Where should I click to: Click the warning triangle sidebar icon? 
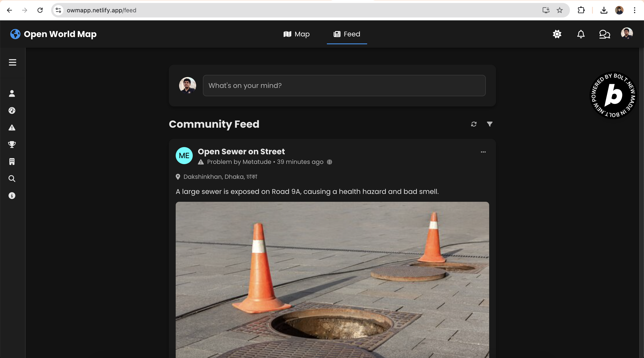pos(12,128)
